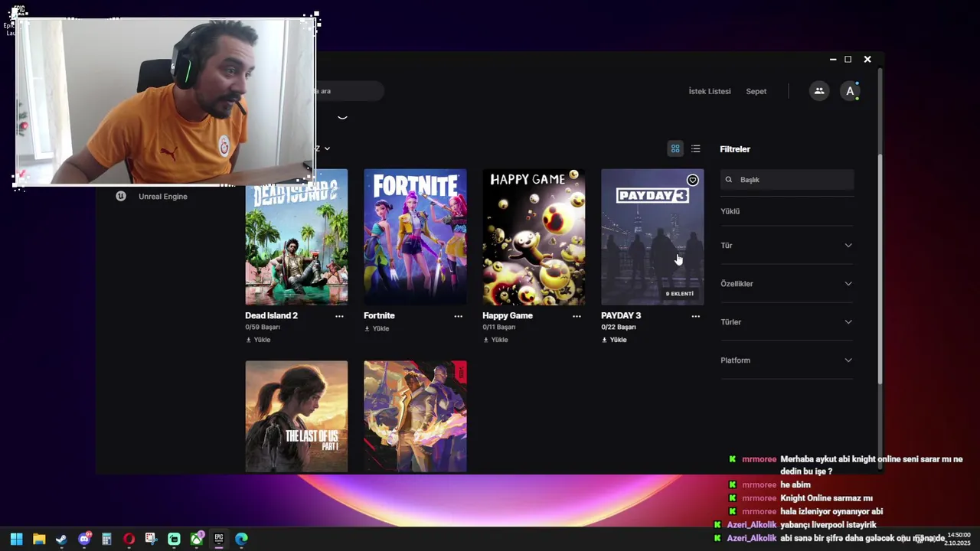This screenshot has width=980, height=551.
Task: Open the three-dot menu for Fortnite
Action: click(x=458, y=316)
